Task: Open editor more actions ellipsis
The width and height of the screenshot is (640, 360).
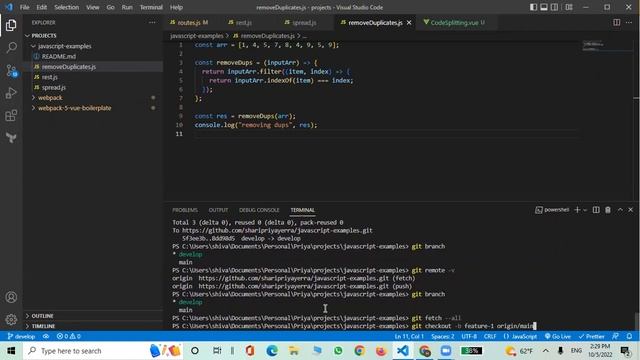Action: [629, 22]
